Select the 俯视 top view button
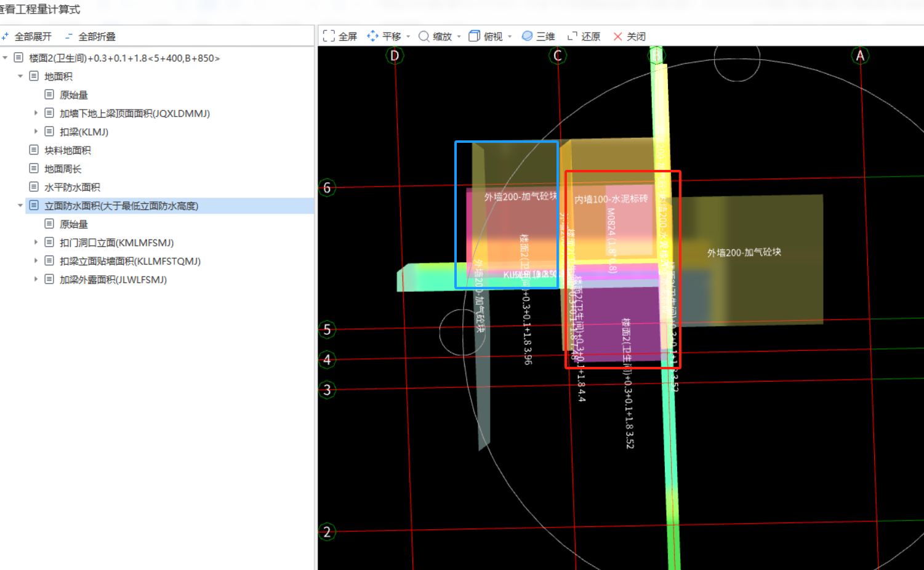The width and height of the screenshot is (924, 570). click(486, 36)
